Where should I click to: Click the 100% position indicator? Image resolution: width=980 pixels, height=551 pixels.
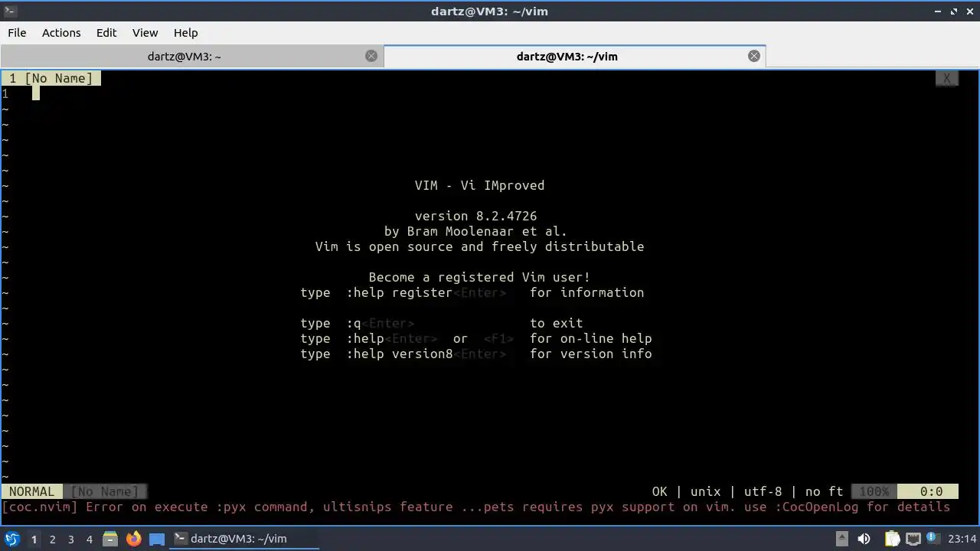tap(874, 491)
